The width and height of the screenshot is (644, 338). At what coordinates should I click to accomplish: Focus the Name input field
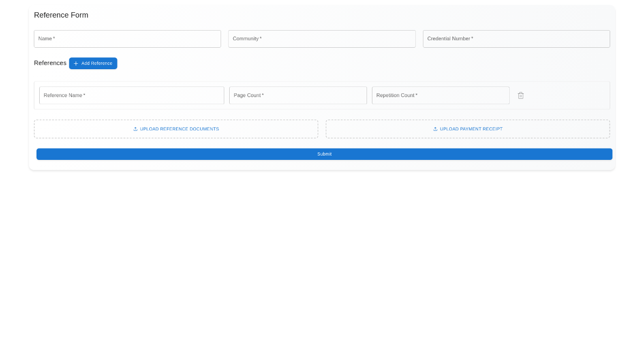pos(127,39)
